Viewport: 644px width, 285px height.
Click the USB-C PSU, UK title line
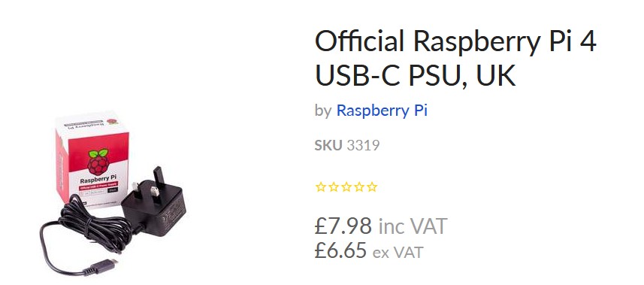point(416,75)
